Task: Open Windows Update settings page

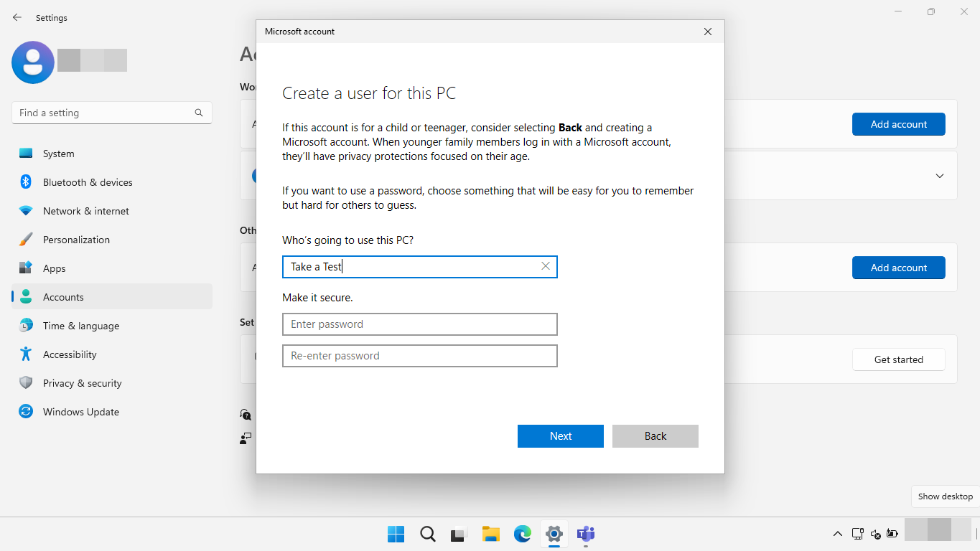Action: point(80,412)
